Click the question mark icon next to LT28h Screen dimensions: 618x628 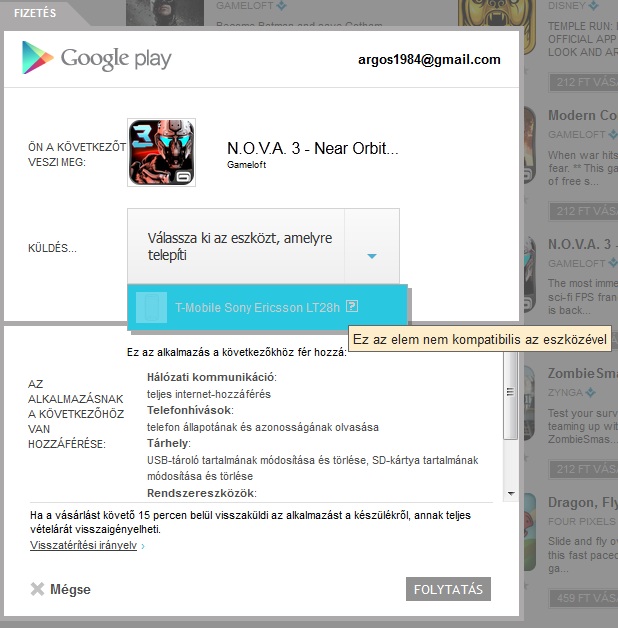pos(352,306)
